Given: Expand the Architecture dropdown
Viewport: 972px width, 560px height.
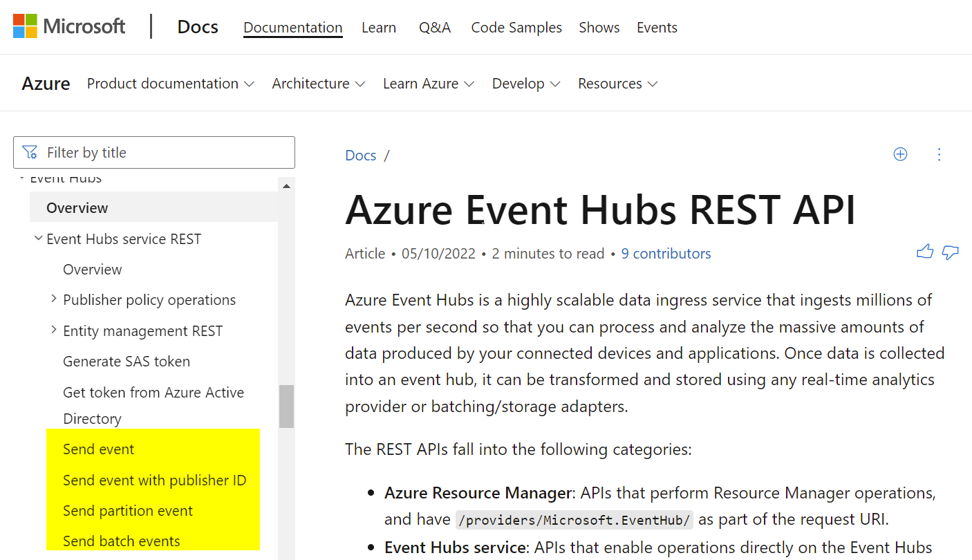Looking at the screenshot, I should (x=319, y=84).
